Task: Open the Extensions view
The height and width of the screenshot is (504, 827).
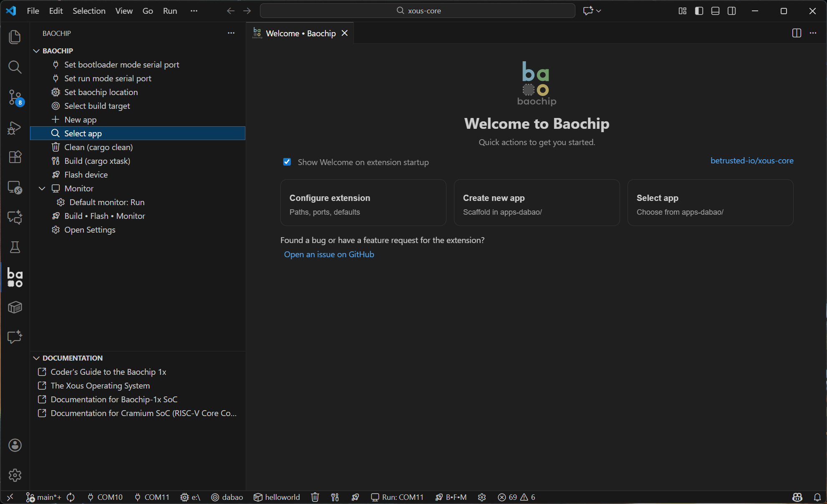Action: tap(15, 157)
